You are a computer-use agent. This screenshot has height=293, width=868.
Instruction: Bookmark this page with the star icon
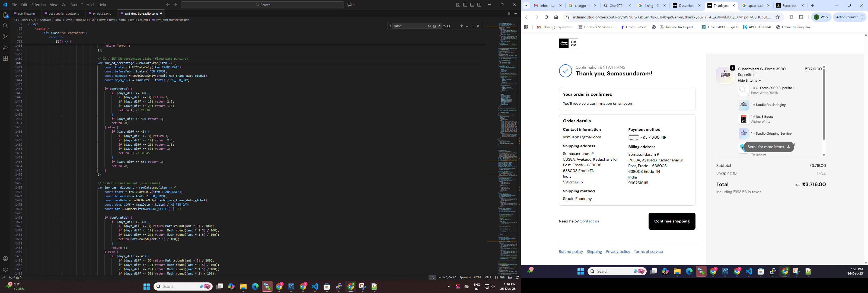coord(778,17)
